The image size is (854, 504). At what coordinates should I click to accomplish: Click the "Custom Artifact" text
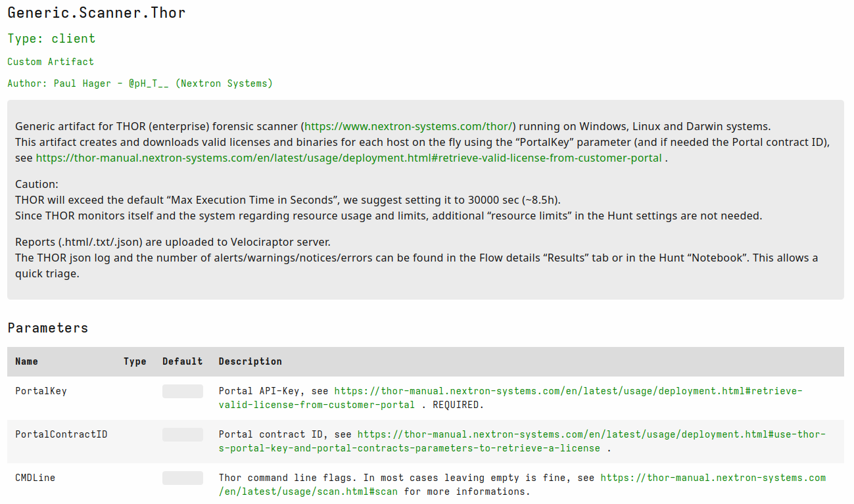point(51,62)
